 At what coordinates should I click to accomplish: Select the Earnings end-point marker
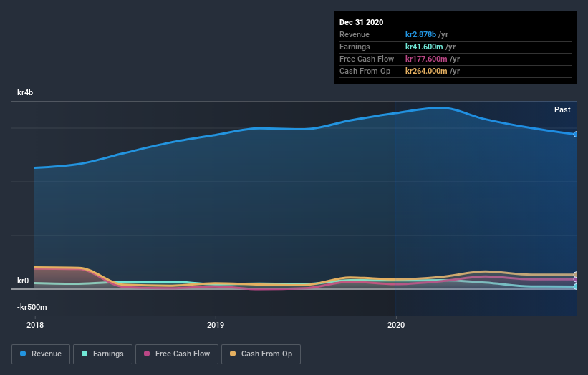tap(575, 286)
